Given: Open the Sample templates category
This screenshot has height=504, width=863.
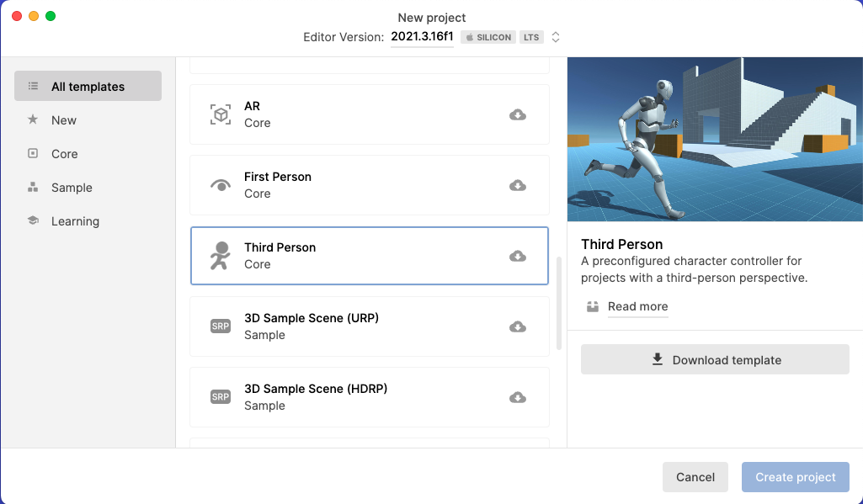Looking at the screenshot, I should tap(72, 188).
